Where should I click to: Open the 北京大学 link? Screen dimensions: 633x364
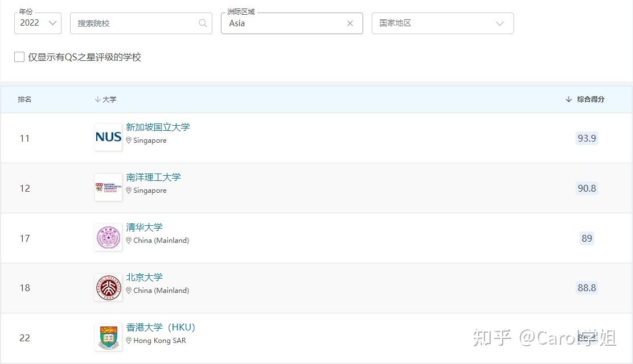click(x=144, y=277)
